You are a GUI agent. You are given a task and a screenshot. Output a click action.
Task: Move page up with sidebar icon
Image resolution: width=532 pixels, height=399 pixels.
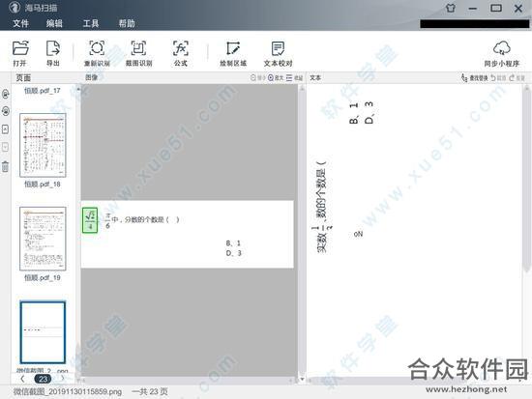click(6, 129)
